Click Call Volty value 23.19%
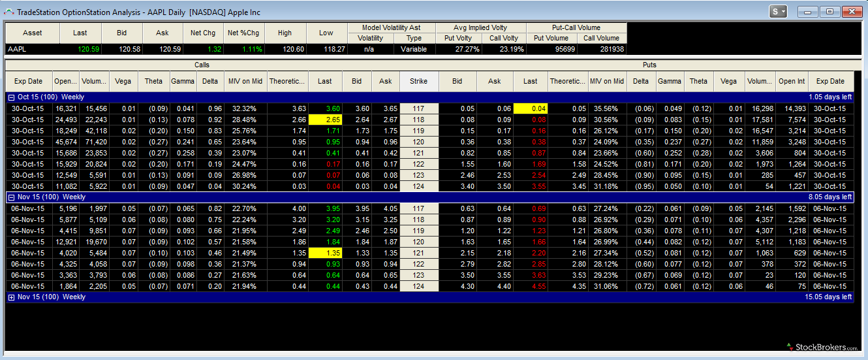This screenshot has width=868, height=360. click(x=511, y=49)
